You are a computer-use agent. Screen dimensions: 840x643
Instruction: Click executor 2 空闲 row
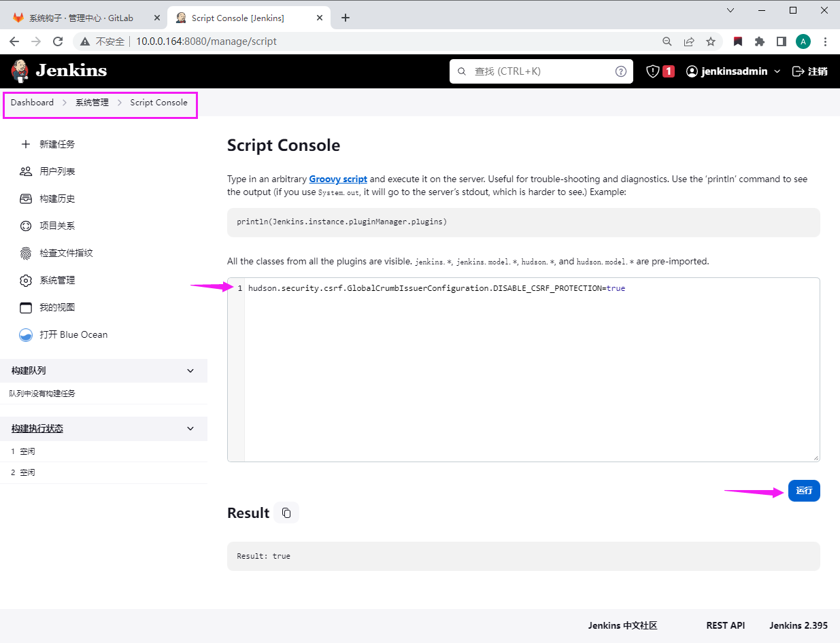pos(103,472)
